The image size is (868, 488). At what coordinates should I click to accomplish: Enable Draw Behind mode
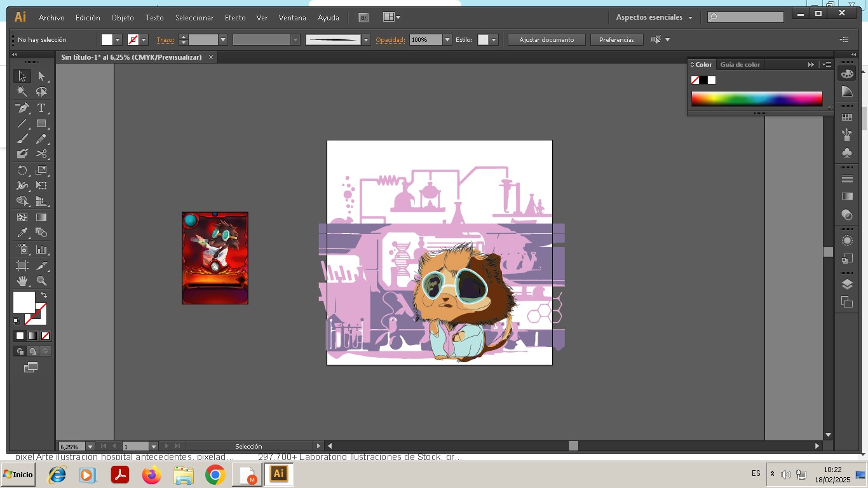click(32, 351)
